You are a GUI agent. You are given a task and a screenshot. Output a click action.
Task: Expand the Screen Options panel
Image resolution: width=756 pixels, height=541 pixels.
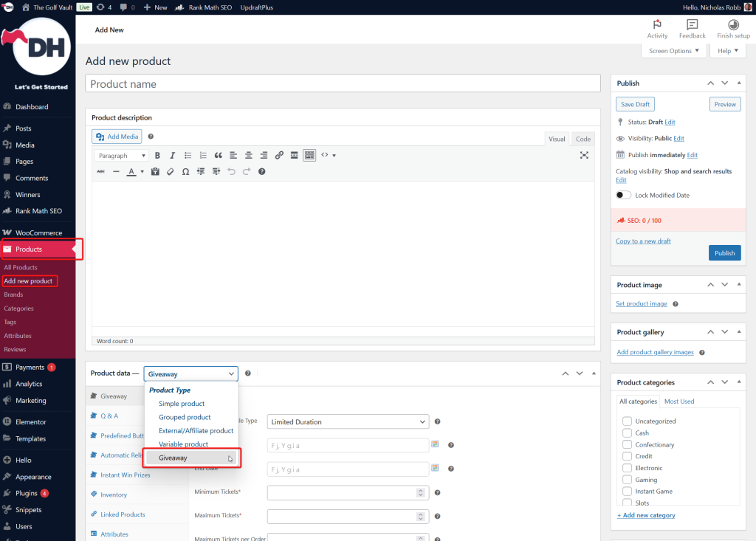point(674,51)
